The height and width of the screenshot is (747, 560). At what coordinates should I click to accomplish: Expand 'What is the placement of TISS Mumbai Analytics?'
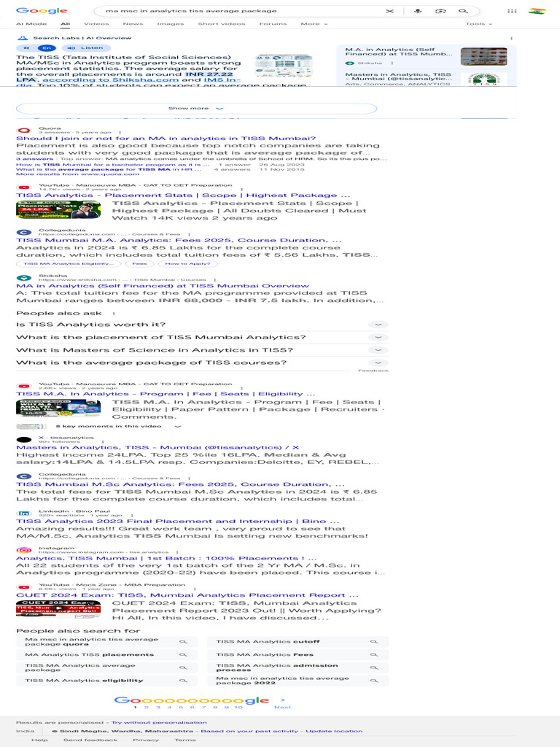(202, 337)
